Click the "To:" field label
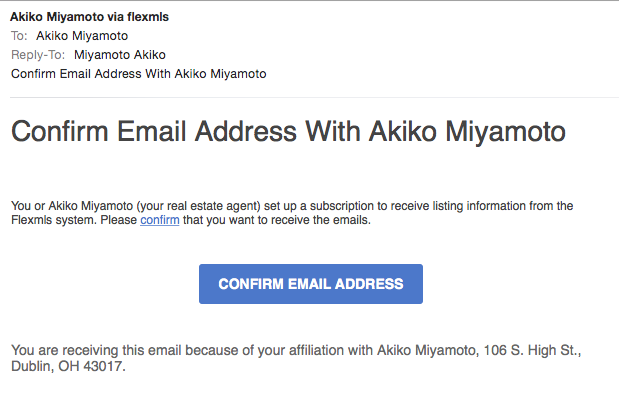This screenshot has width=619, height=405. (17, 36)
